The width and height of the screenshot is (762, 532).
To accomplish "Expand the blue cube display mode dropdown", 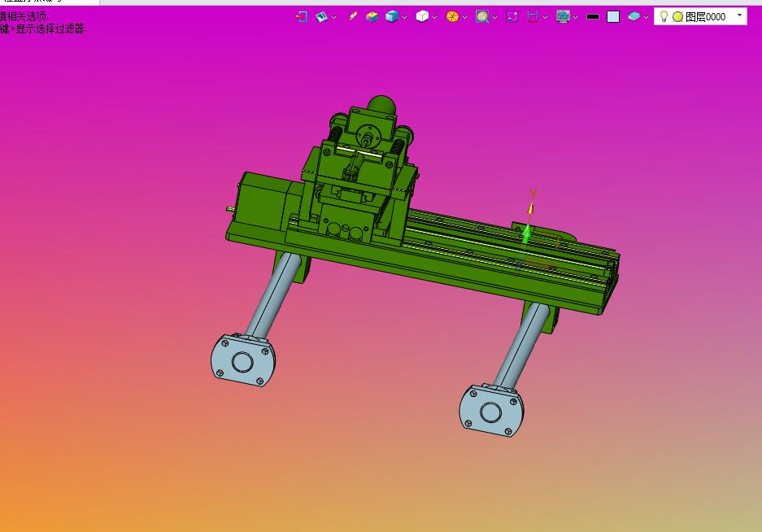I will pyautogui.click(x=404, y=18).
